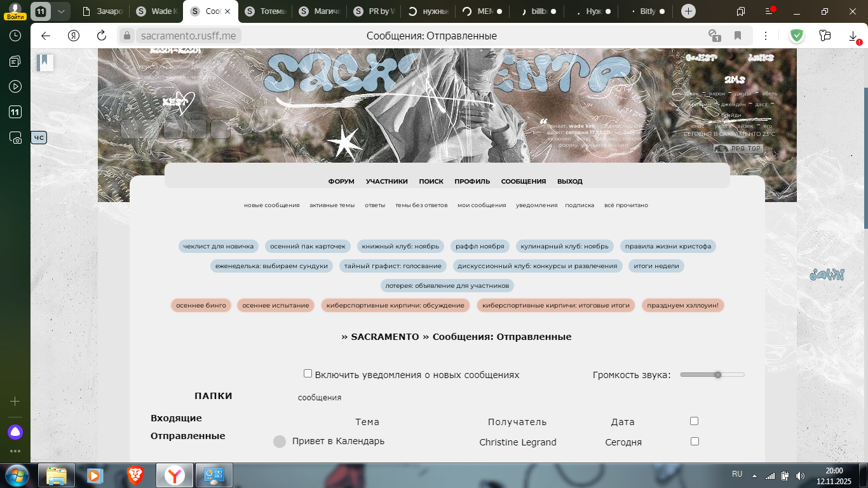Open 'темы без ответов' link

[x=421, y=205]
